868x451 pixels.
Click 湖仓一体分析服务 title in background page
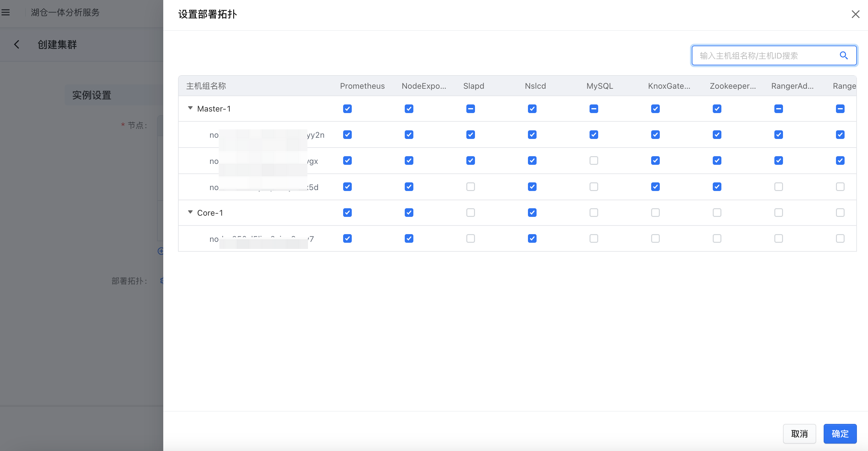[65, 12]
